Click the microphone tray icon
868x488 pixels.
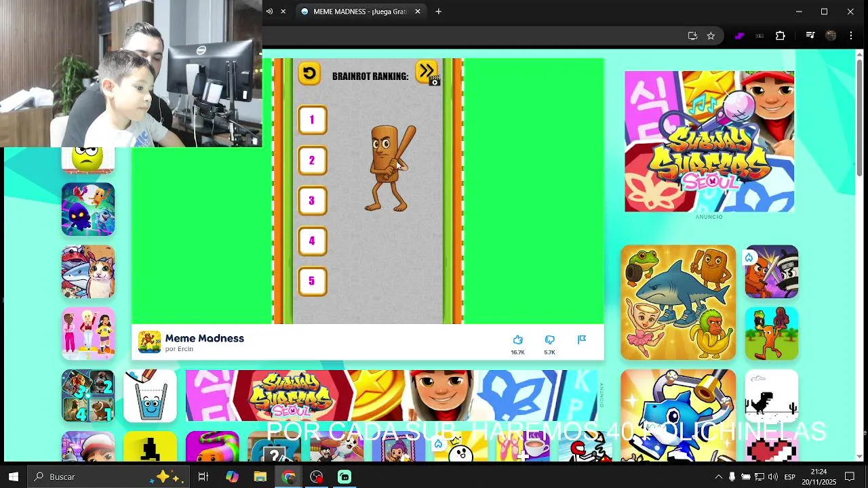click(732, 476)
